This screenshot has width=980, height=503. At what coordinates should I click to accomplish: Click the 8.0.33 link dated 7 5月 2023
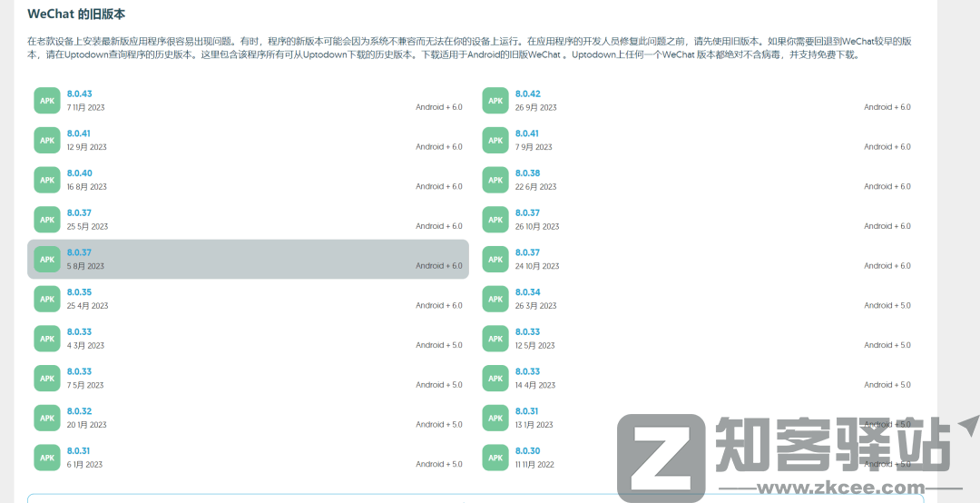79,371
